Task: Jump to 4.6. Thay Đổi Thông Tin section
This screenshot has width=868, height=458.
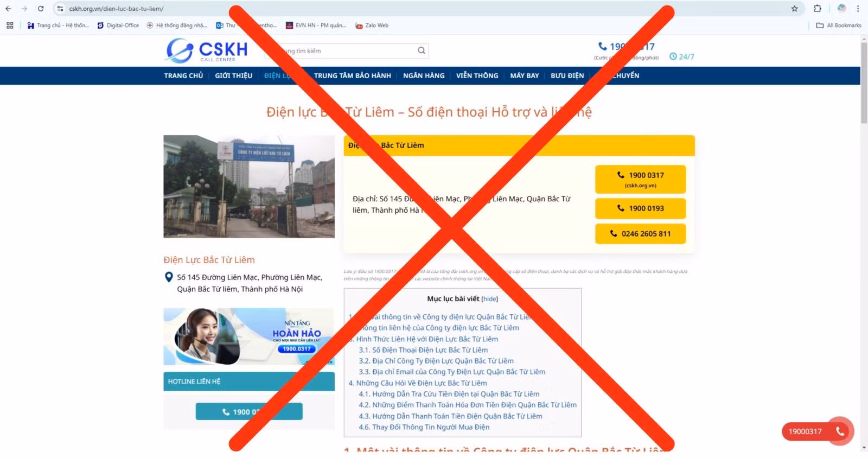Action: coord(424,427)
